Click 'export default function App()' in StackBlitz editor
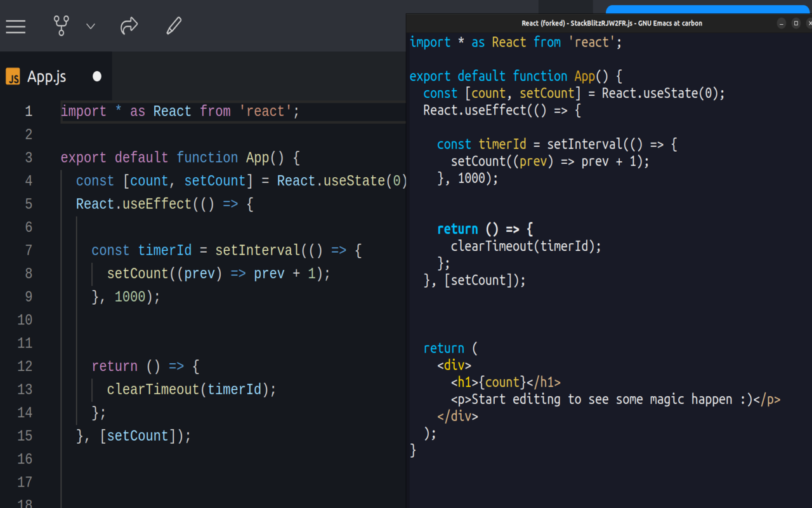This screenshot has height=508, width=812. pyautogui.click(x=172, y=157)
